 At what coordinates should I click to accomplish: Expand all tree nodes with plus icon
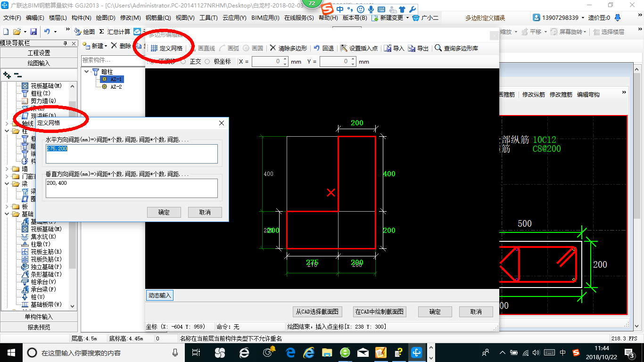point(7,74)
